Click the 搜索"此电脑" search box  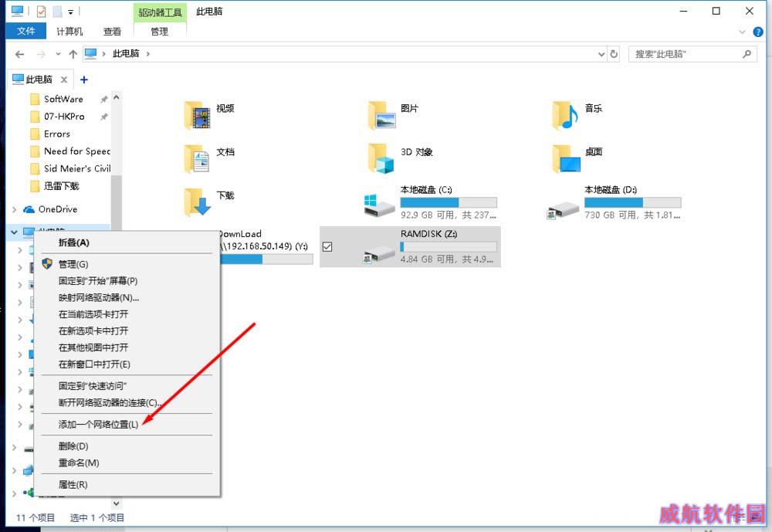[683, 54]
